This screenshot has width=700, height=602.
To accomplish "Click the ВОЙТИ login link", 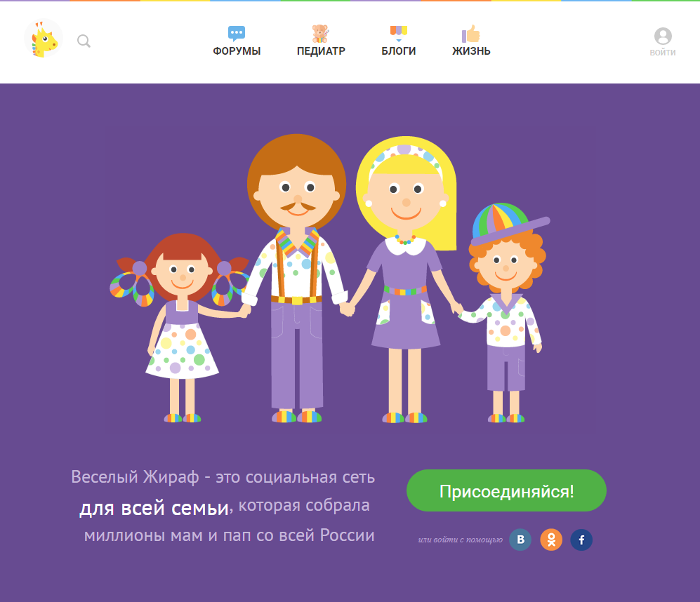I will coord(663,52).
